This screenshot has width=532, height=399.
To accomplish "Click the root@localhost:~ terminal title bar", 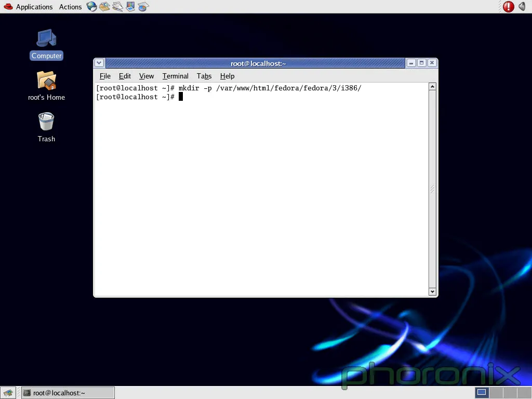I will tap(256, 63).
